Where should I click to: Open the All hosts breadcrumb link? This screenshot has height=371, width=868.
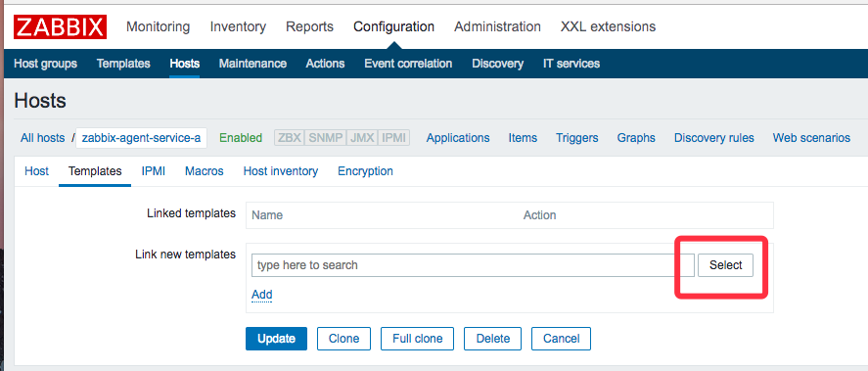tap(43, 138)
